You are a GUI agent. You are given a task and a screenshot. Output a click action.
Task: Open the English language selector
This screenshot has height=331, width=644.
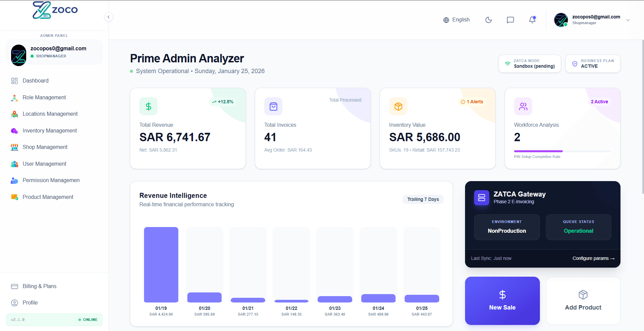point(461,20)
